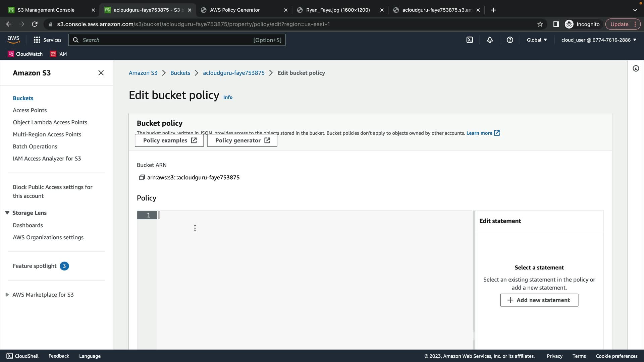Switch to the Ryan_Faye.jpg browser tab

(x=338, y=10)
